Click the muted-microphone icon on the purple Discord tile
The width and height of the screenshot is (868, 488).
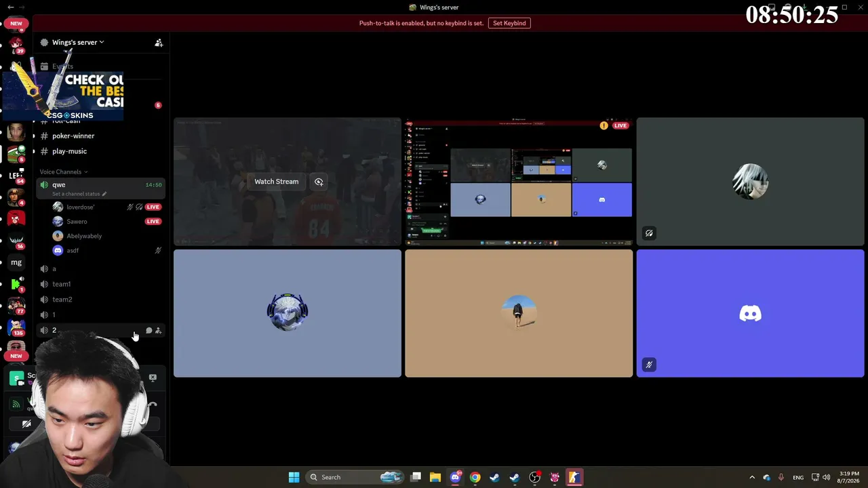(x=649, y=365)
